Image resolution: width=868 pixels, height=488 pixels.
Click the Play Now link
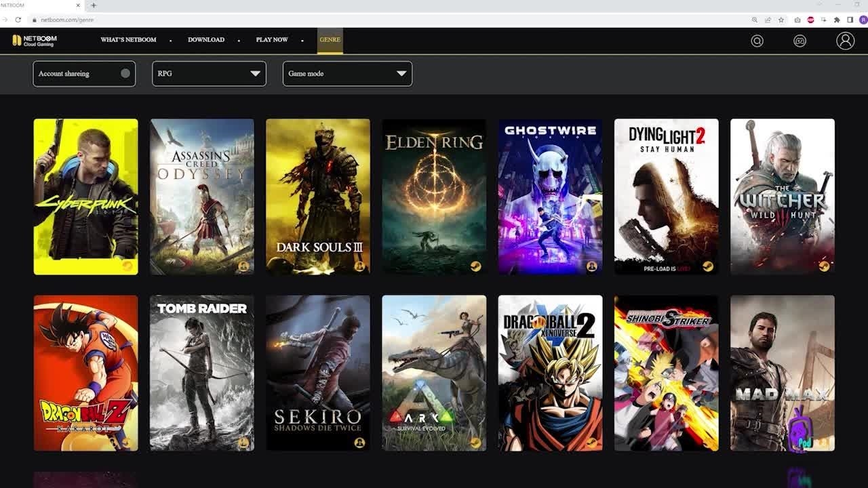[272, 40]
